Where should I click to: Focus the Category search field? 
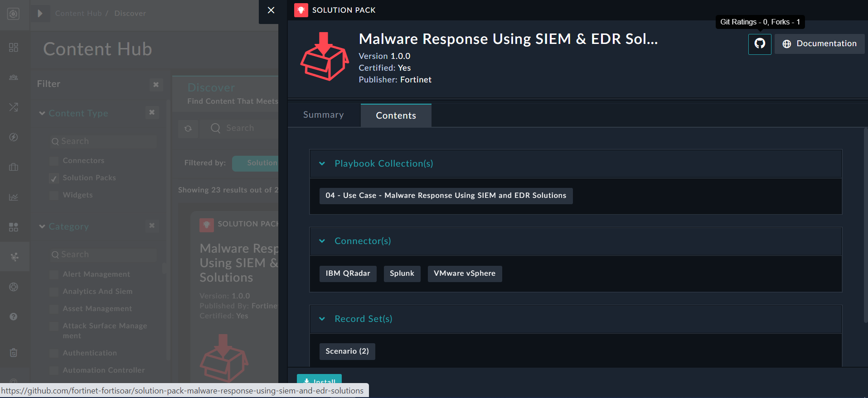coord(103,254)
